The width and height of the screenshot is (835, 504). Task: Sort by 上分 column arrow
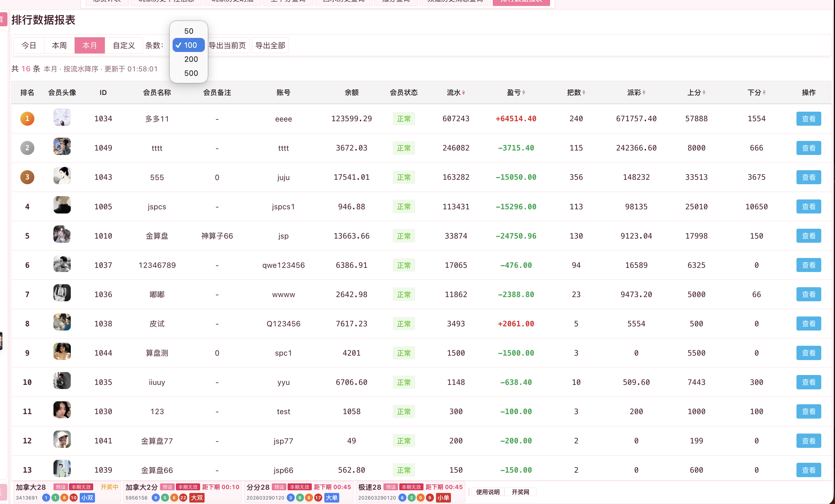[704, 93]
